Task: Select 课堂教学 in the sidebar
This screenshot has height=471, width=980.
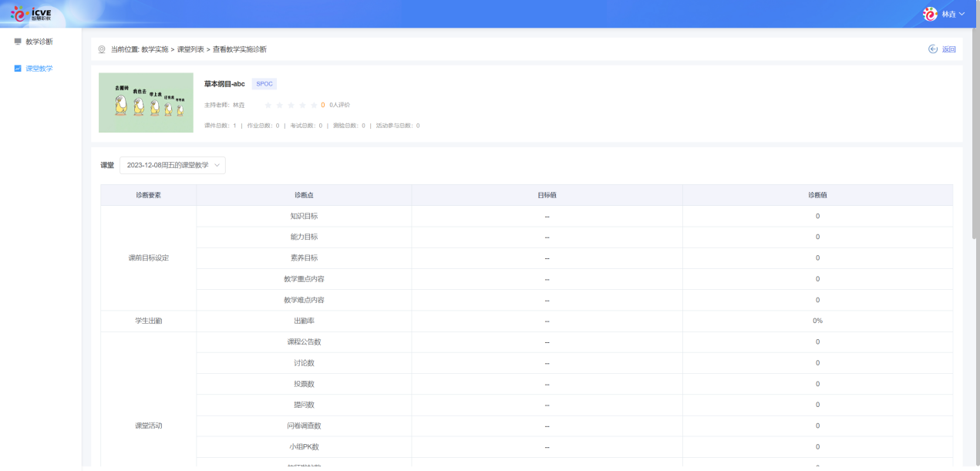Action: (x=39, y=69)
